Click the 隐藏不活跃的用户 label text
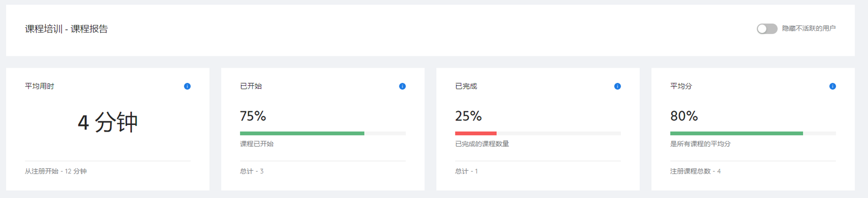This screenshot has width=868, height=198. pyautogui.click(x=808, y=28)
